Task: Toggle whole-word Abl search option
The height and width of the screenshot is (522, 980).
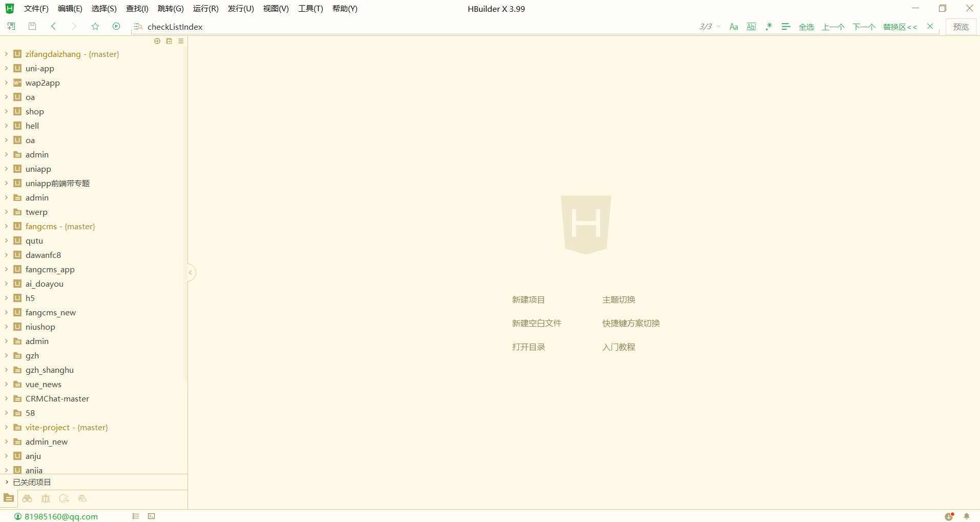Action: click(x=752, y=27)
